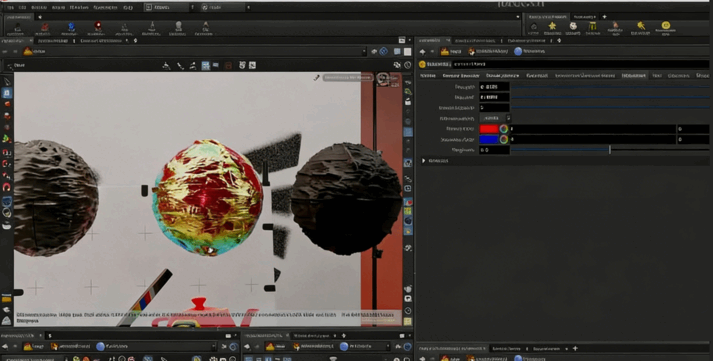Open the shelf options arrow left of right shelf
The height and width of the screenshot is (361, 713).
[517, 16]
